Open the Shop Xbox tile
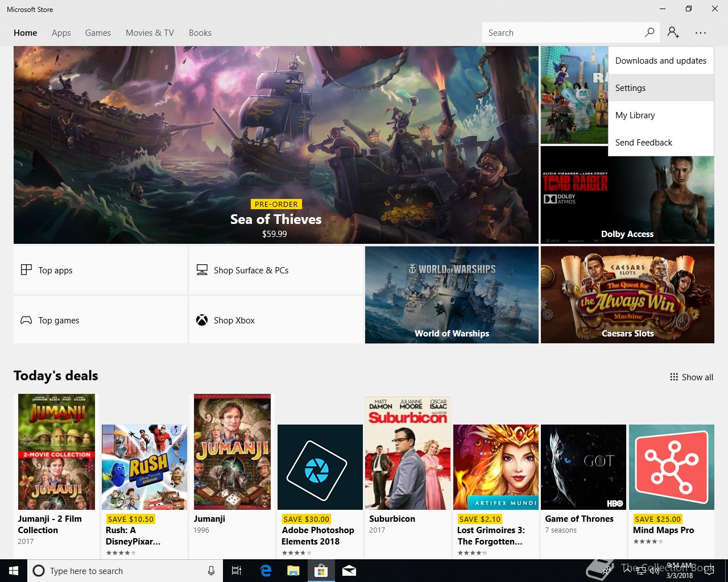Screen dimensions: 728x582 point(276,320)
